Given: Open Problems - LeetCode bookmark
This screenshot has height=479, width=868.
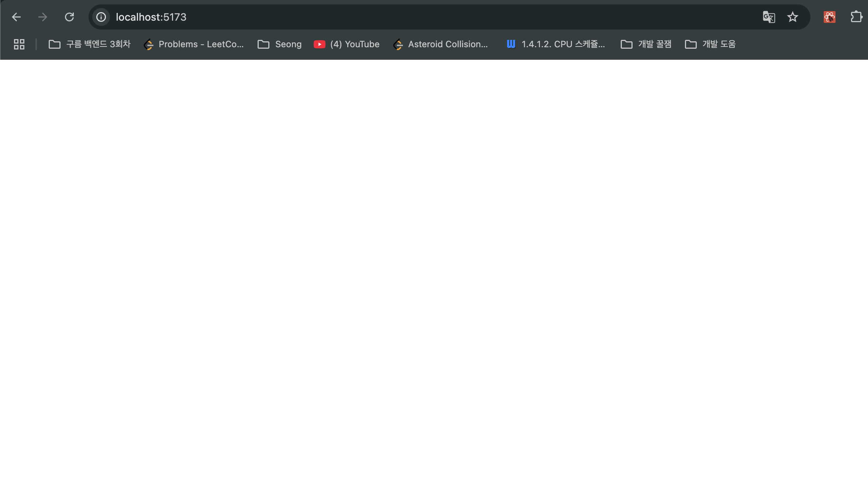Looking at the screenshot, I should tap(194, 44).
